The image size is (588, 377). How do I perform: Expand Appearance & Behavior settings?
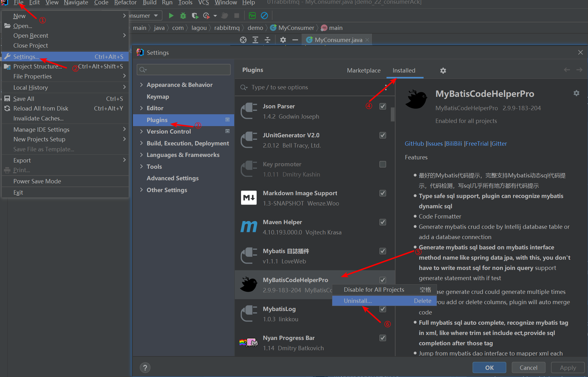tap(141, 85)
